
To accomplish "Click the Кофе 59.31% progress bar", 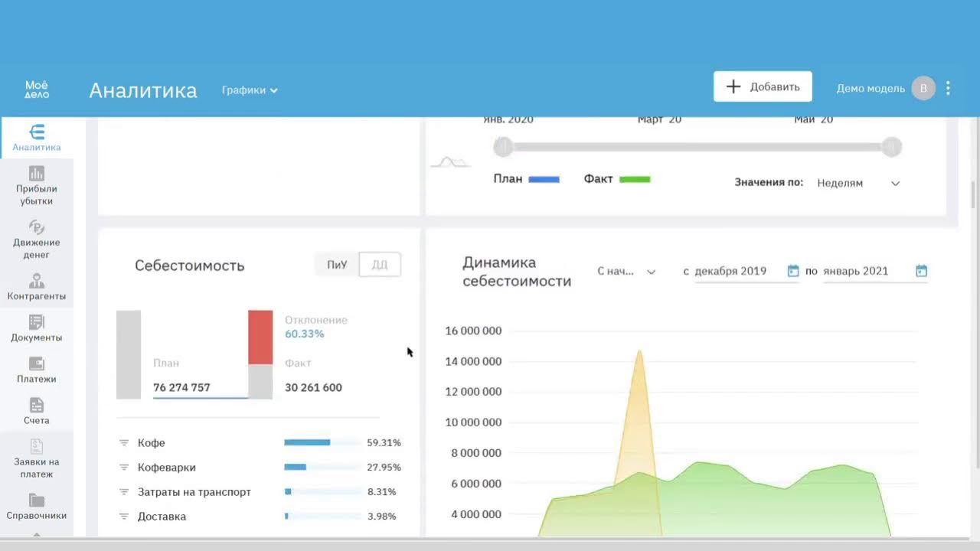I will pos(322,442).
